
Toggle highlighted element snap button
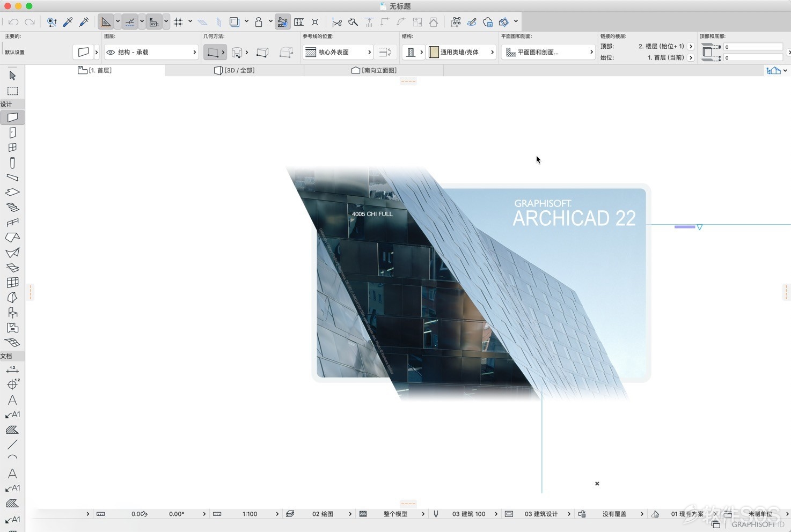pyautogui.click(x=282, y=22)
